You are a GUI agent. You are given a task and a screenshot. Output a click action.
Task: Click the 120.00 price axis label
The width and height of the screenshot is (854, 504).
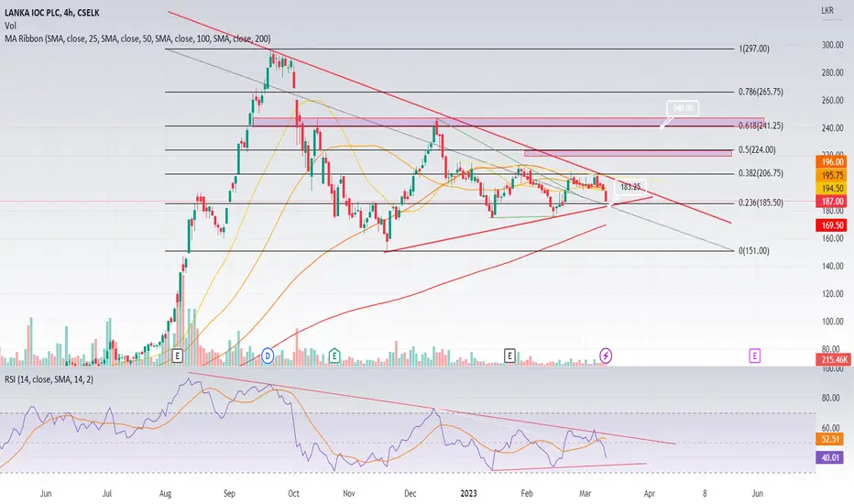(833, 293)
